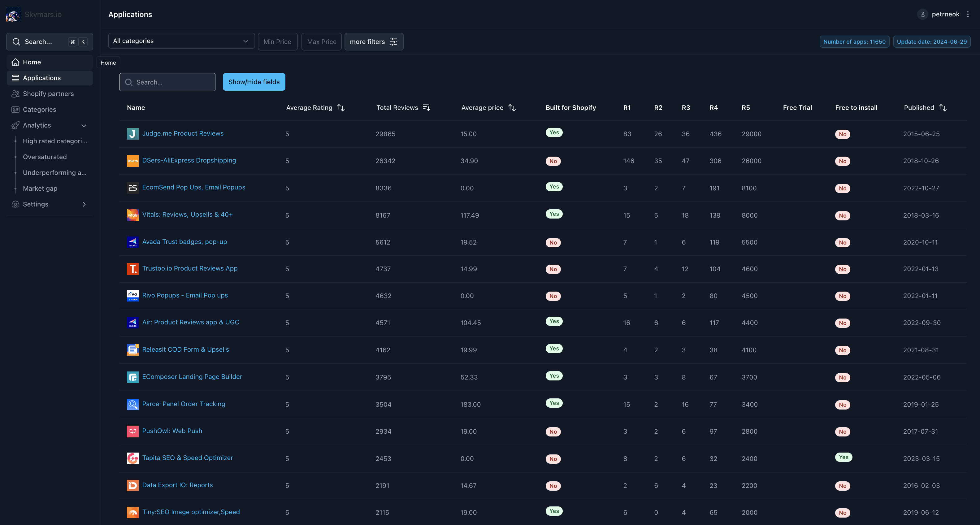This screenshot has height=525, width=980.
Task: Click Judge.me Built for Shopify Yes badge
Action: pyautogui.click(x=554, y=132)
